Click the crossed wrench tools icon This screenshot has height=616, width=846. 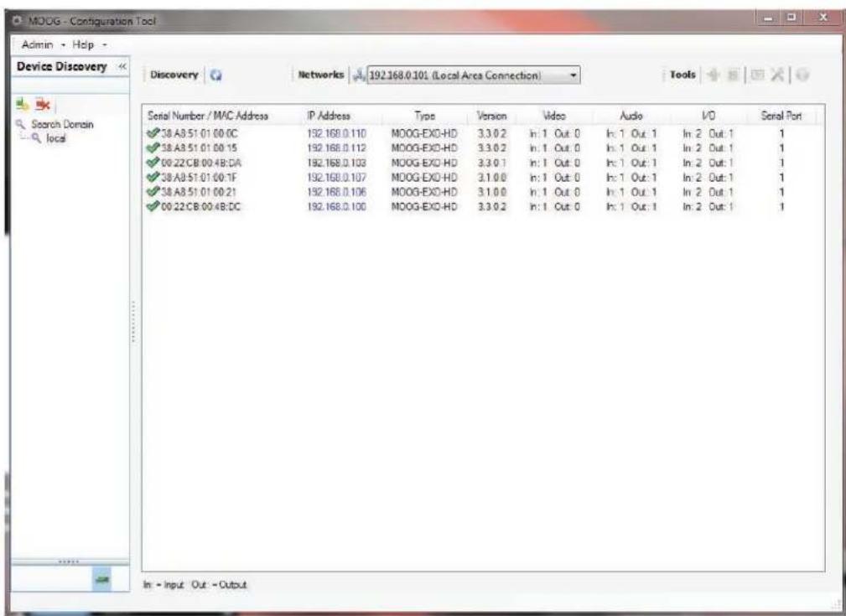[777, 75]
